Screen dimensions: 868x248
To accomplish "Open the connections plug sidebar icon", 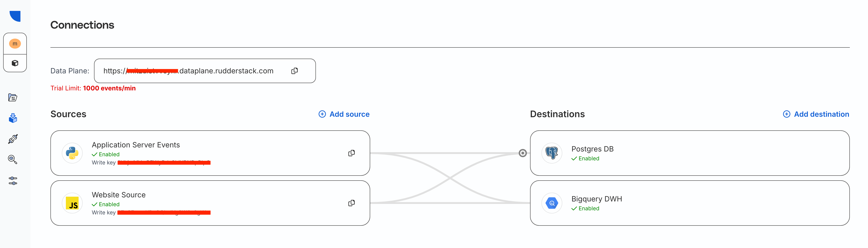I will point(13,139).
